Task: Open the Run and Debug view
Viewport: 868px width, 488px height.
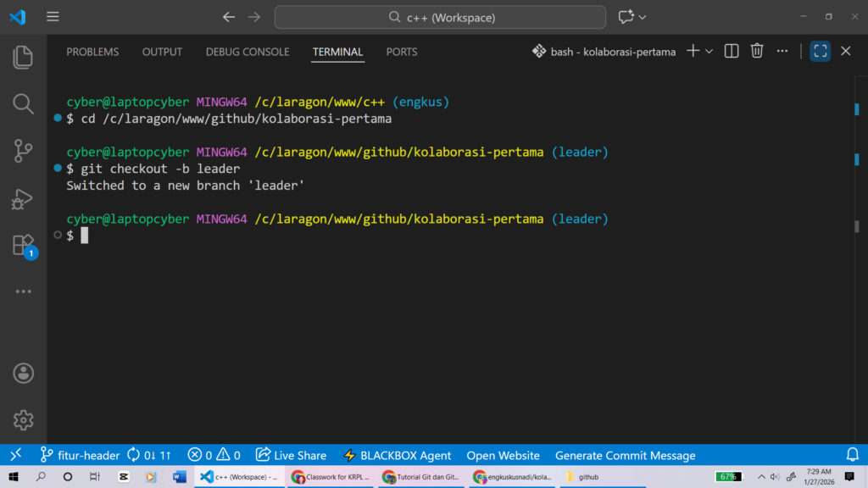Action: coord(23,198)
